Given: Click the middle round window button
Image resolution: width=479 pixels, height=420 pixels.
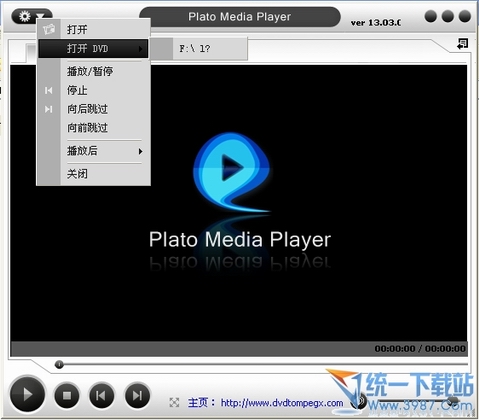Looking at the screenshot, I should click(447, 16).
